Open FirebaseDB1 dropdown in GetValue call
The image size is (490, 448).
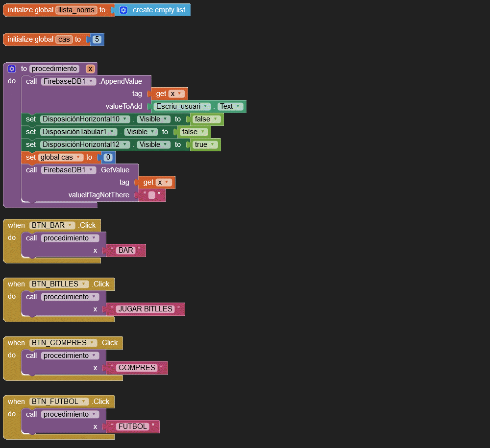(92, 170)
